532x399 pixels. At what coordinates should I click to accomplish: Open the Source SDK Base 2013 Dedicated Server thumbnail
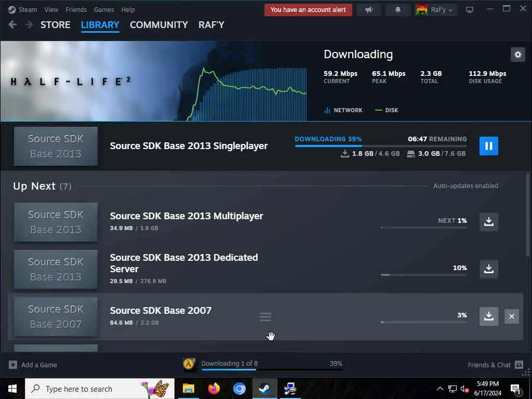tap(56, 270)
